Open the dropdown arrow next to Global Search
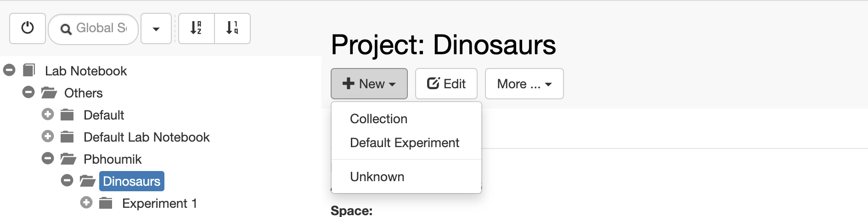The width and height of the screenshot is (868, 217). click(x=156, y=29)
